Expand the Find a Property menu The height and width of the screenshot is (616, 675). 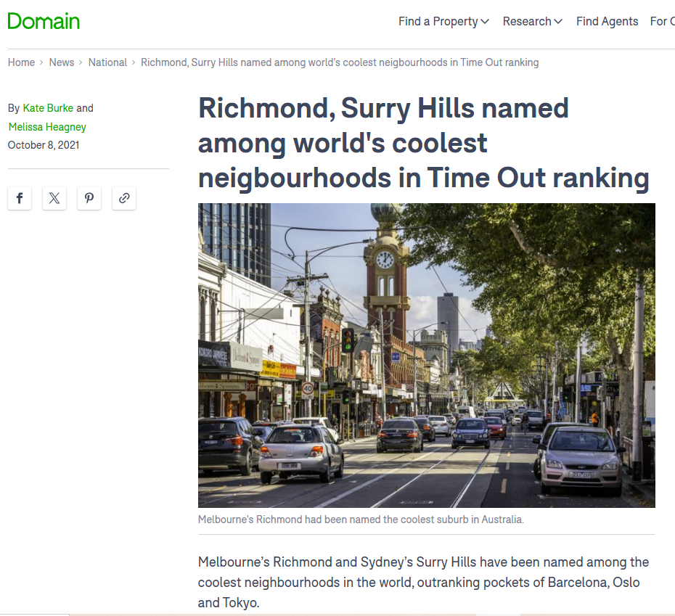point(443,22)
